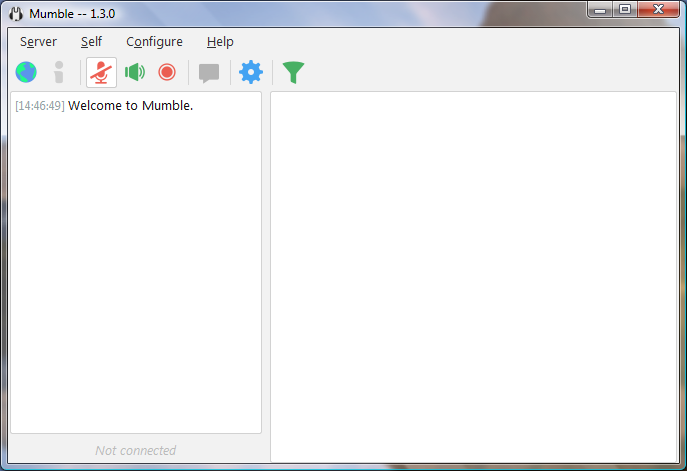The width and height of the screenshot is (687, 471).
Task: Unmute yourself via the red microphone icon
Action: click(101, 72)
